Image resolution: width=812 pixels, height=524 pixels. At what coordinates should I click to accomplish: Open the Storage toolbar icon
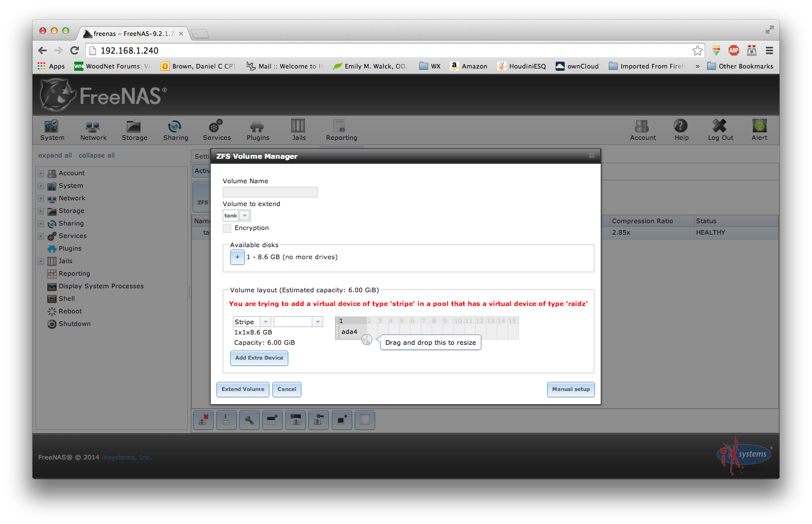[x=134, y=130]
